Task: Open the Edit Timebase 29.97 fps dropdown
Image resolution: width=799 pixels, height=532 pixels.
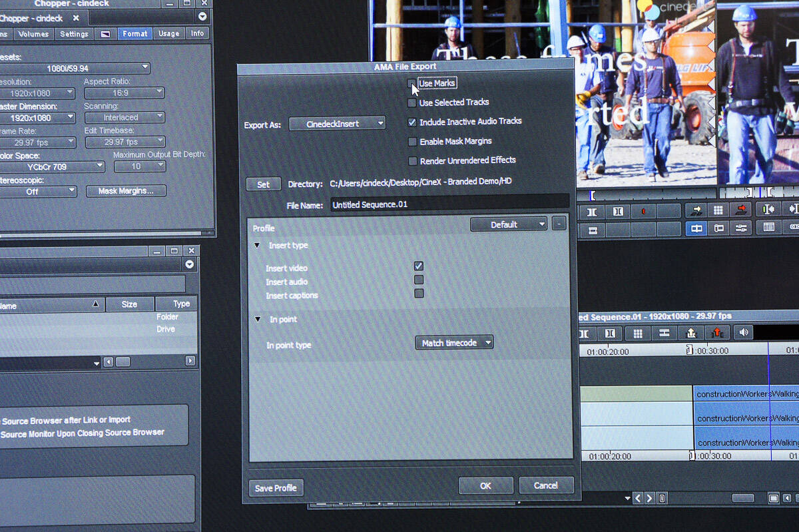Action: tap(125, 142)
